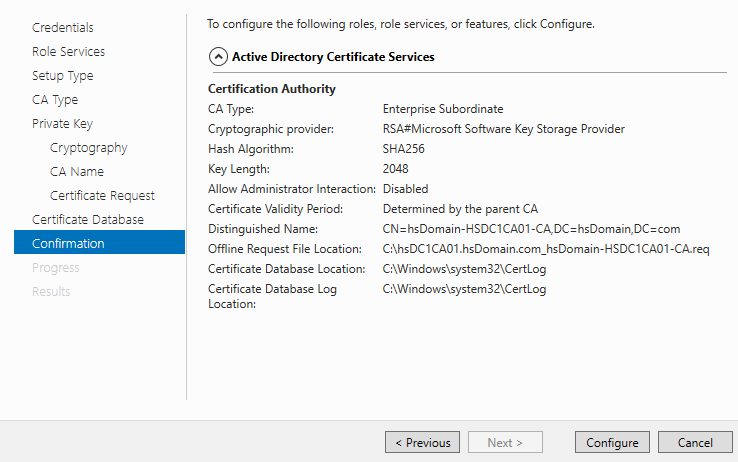Collapse the Active Directory Certificate Services section

tap(218, 57)
